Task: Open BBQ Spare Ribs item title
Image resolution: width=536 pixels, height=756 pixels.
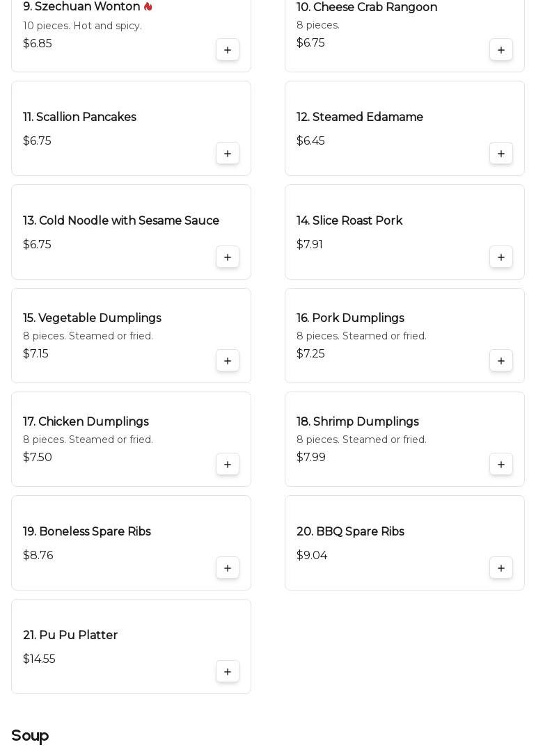Action: 350,531
